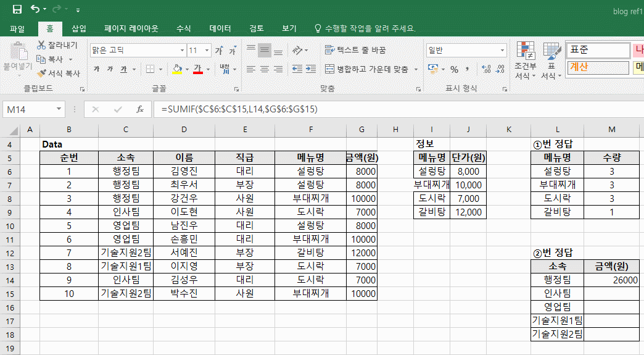This screenshot has height=355, width=644.
Task: Confirm formula entry with check icon
Action: pyautogui.click(x=118, y=109)
